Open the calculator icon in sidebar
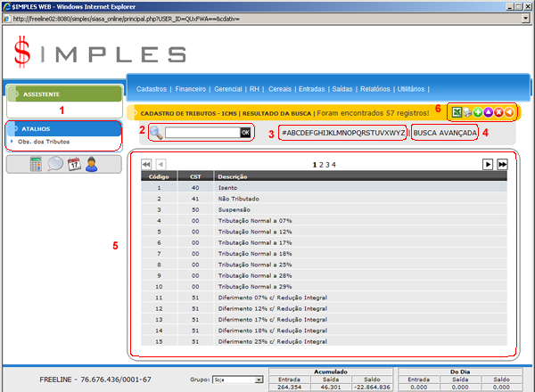Viewport: 535px width, 392px height. click(35, 164)
